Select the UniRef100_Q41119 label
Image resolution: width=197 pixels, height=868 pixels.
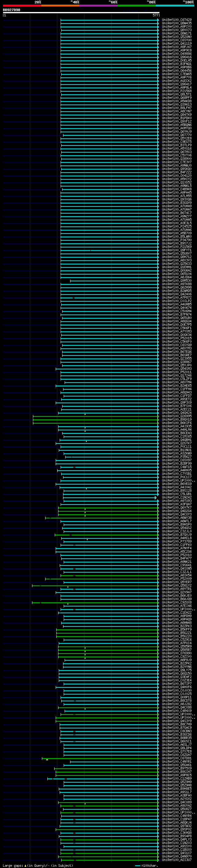tap(177, 43)
